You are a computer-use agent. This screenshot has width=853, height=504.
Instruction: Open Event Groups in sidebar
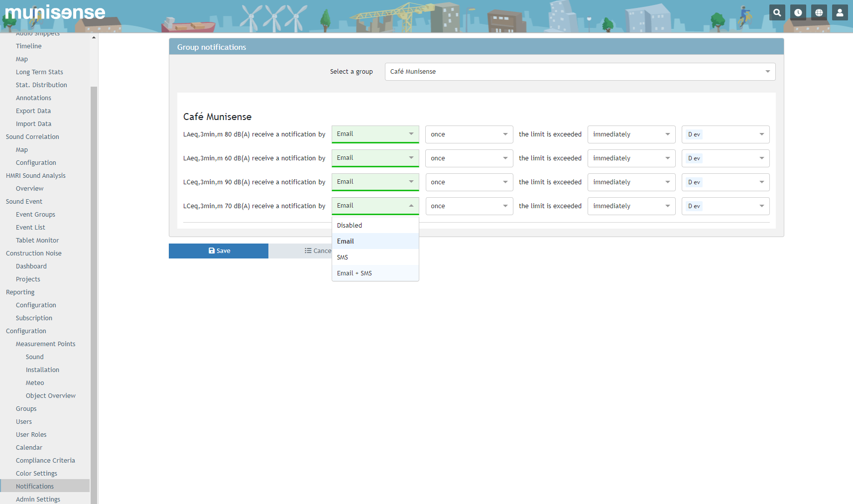pos(35,215)
